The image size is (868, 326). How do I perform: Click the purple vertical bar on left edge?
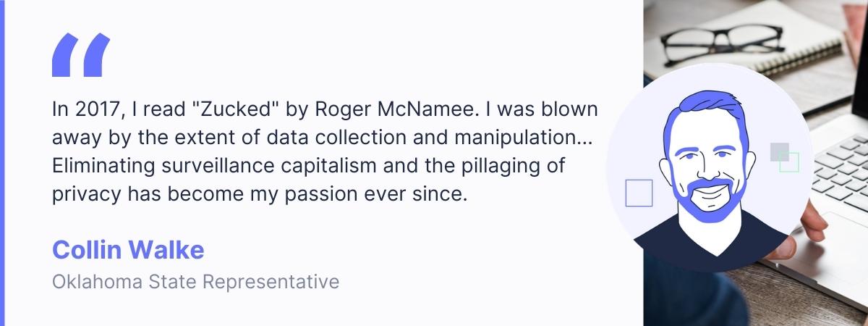pos(2,163)
